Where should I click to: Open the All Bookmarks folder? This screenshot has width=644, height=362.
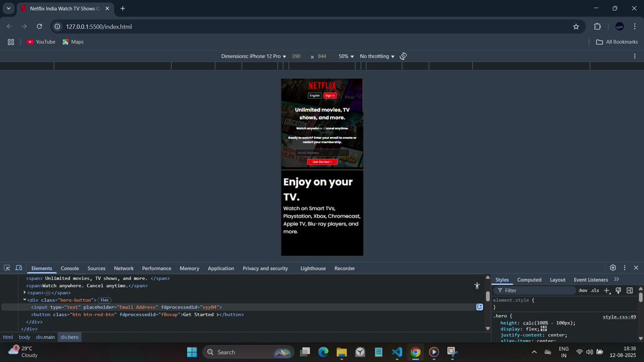(617, 42)
